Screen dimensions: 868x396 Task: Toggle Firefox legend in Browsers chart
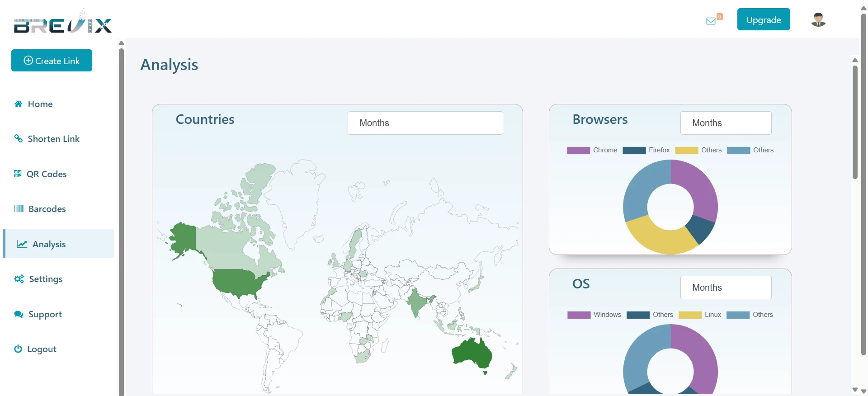pos(646,151)
